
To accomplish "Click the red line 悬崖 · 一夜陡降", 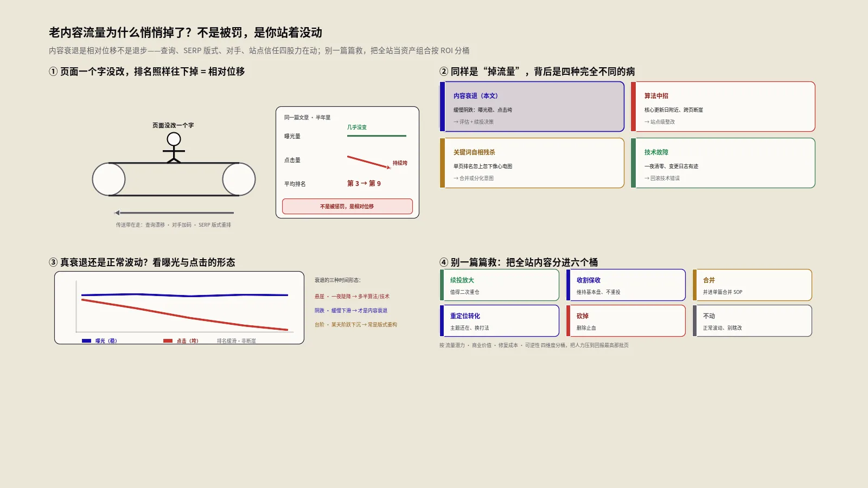I will [x=352, y=297].
